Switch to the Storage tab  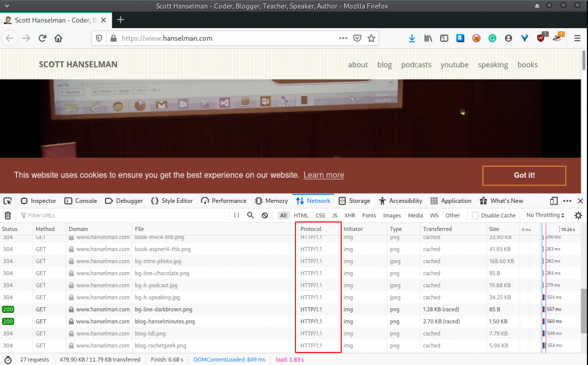(354, 201)
